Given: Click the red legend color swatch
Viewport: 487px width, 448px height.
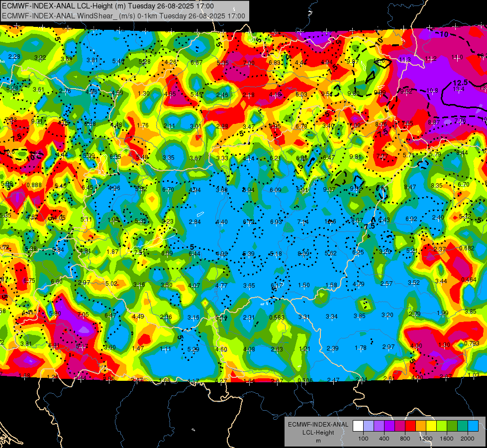Looking at the screenshot, I should [410, 426].
